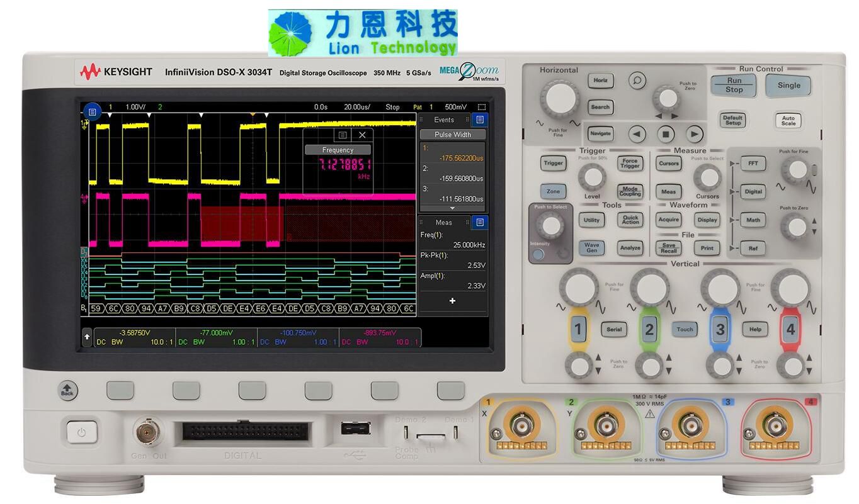Push the trigger Level knob
The image size is (859, 504).
[592, 177]
